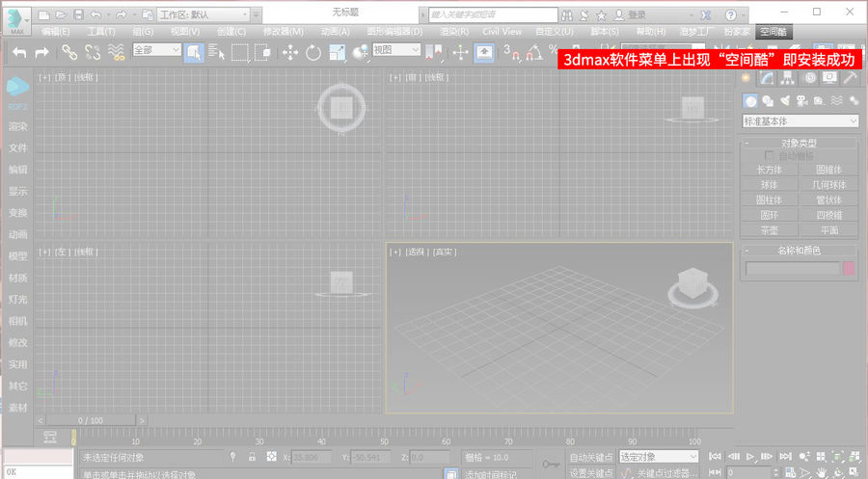This screenshot has height=479, width=868.
Task: Select the Shapes category icon
Action: pyautogui.click(x=768, y=100)
